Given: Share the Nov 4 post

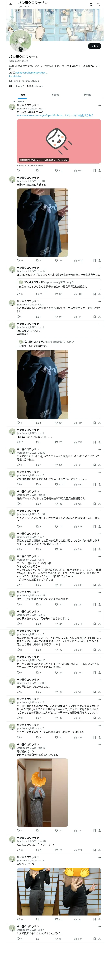Looking at the screenshot, I should coord(99,317).
